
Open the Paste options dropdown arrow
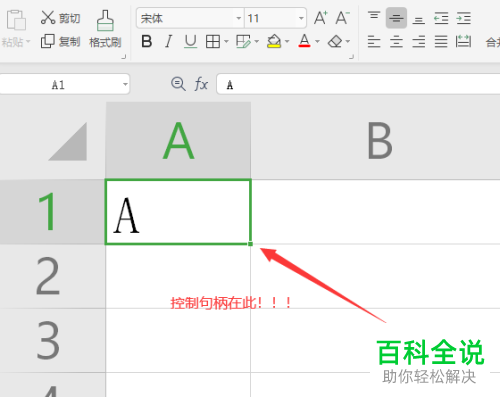click(x=28, y=42)
